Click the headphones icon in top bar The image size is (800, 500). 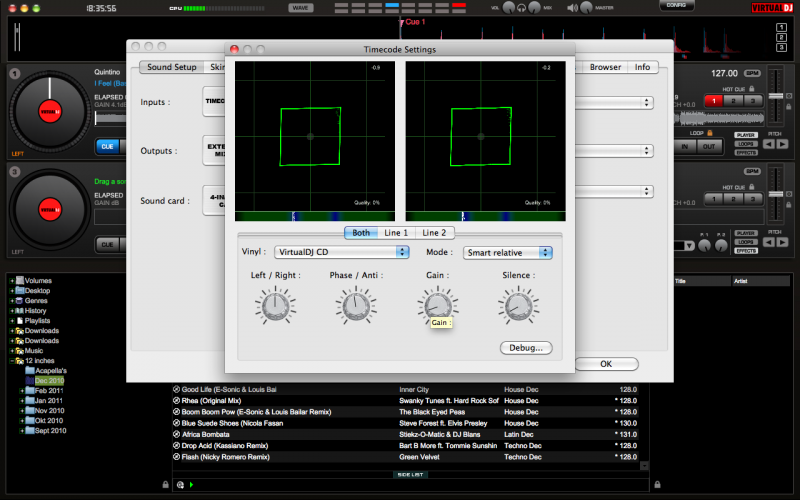[x=521, y=8]
